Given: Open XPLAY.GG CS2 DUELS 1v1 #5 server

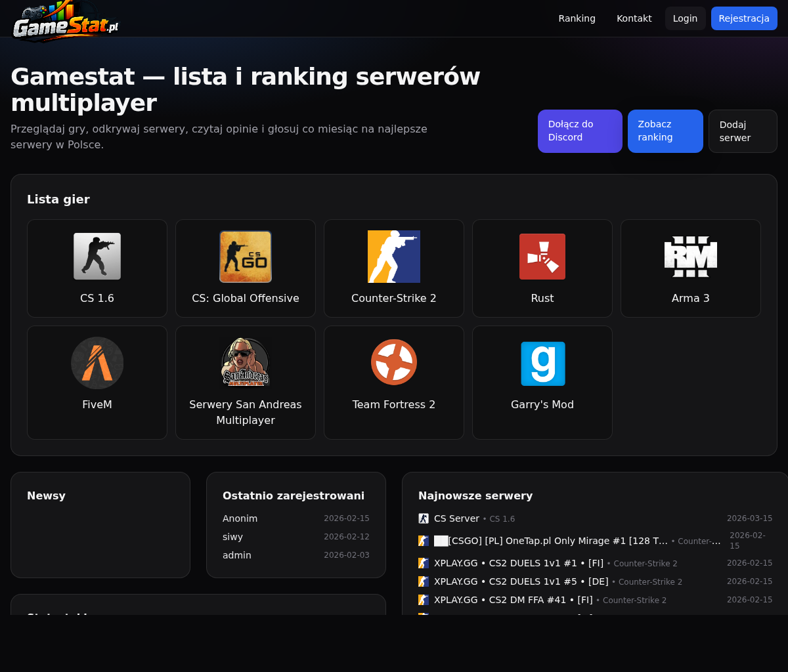Looking at the screenshot, I should click(521, 581).
